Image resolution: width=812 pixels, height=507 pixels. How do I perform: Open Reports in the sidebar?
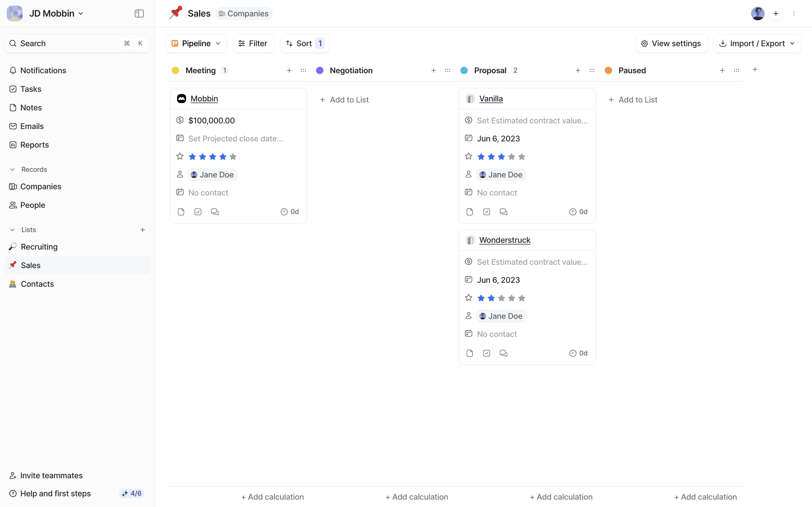[x=34, y=145]
